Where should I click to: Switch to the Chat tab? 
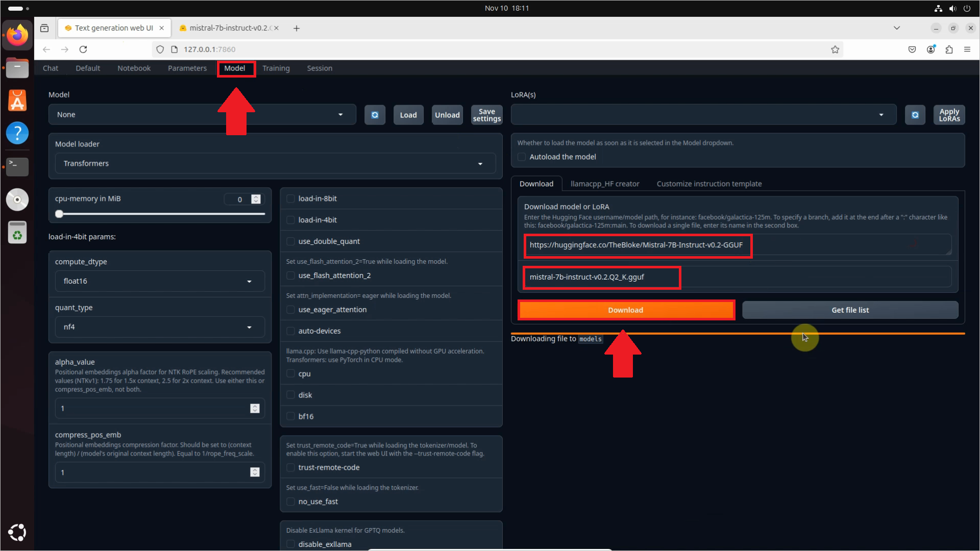51,68
